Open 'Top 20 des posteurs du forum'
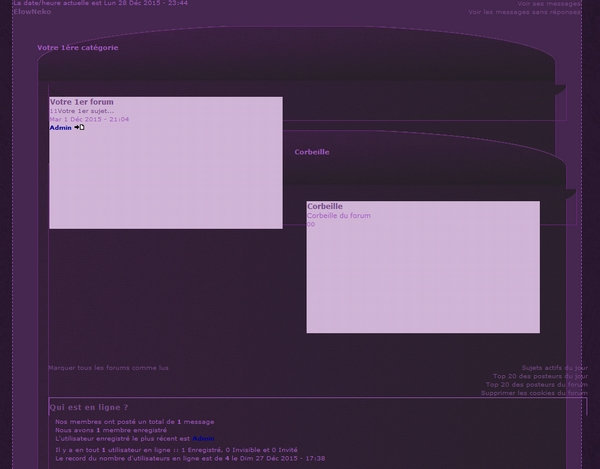This screenshot has width=600, height=469. point(536,384)
